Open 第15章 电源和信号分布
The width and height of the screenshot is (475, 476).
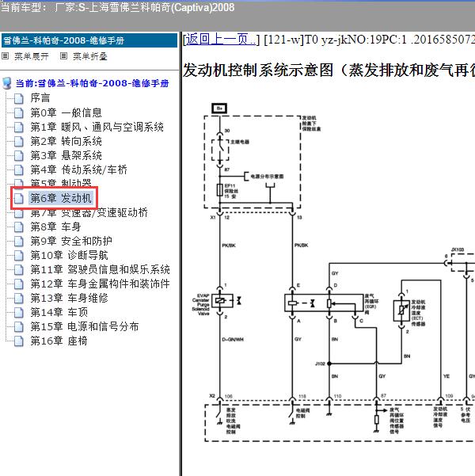click(x=85, y=326)
